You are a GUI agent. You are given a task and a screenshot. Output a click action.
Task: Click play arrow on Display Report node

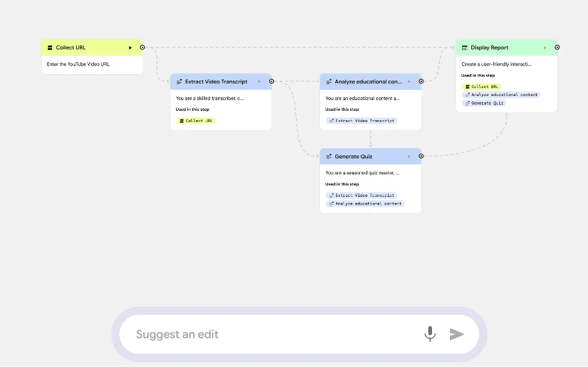coord(545,48)
